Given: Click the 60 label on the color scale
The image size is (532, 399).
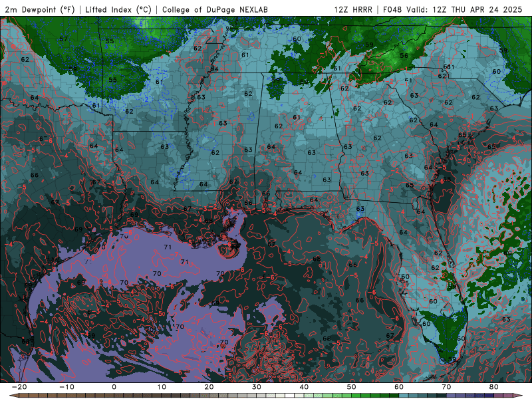Looking at the screenshot, I should [x=399, y=387].
